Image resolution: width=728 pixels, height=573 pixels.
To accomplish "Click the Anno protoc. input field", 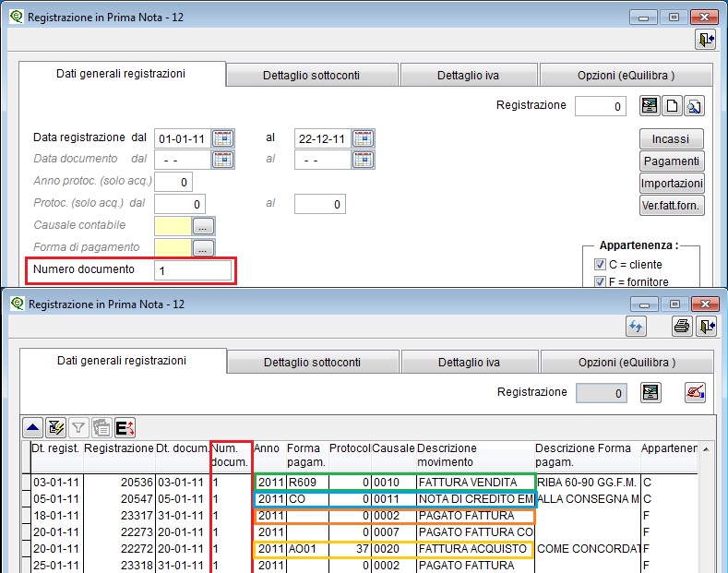I will 173,182.
